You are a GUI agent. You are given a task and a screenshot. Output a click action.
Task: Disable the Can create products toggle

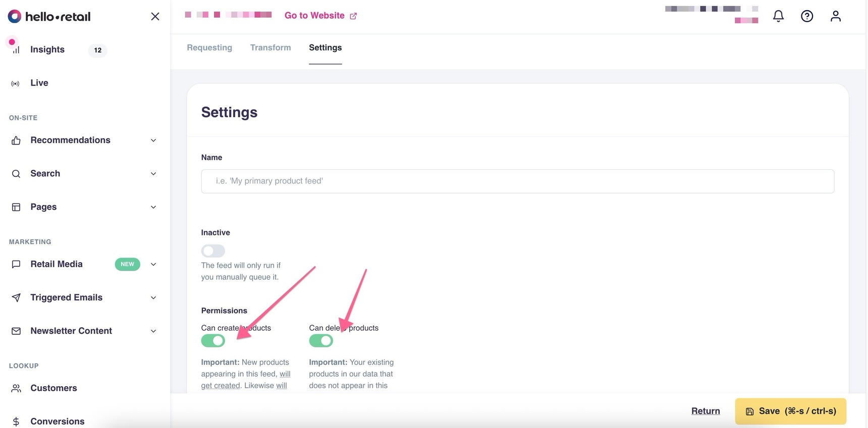coord(213,341)
